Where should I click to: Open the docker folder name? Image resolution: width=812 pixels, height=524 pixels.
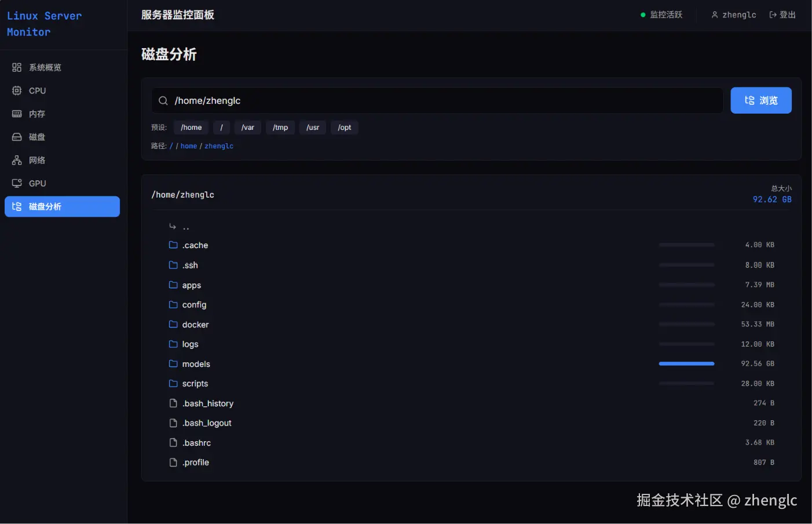pos(195,325)
